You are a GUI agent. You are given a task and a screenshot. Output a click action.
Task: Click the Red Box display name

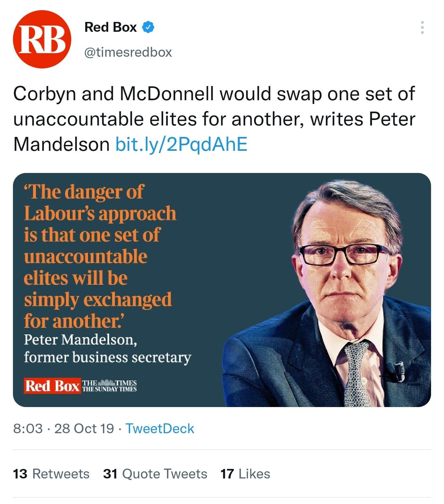point(110,27)
